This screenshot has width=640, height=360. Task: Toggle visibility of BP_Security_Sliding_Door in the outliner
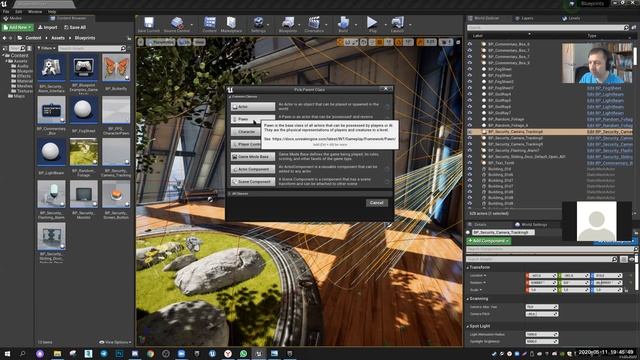(470, 157)
